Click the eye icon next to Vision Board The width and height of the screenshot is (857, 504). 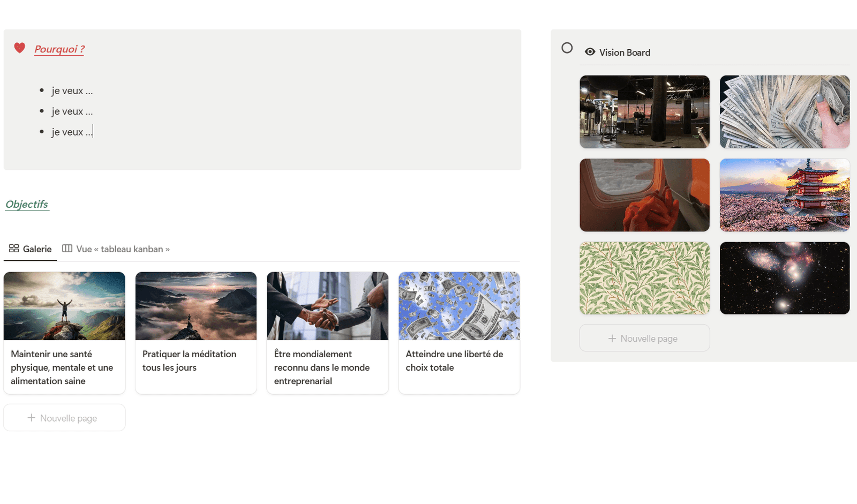pyautogui.click(x=590, y=52)
